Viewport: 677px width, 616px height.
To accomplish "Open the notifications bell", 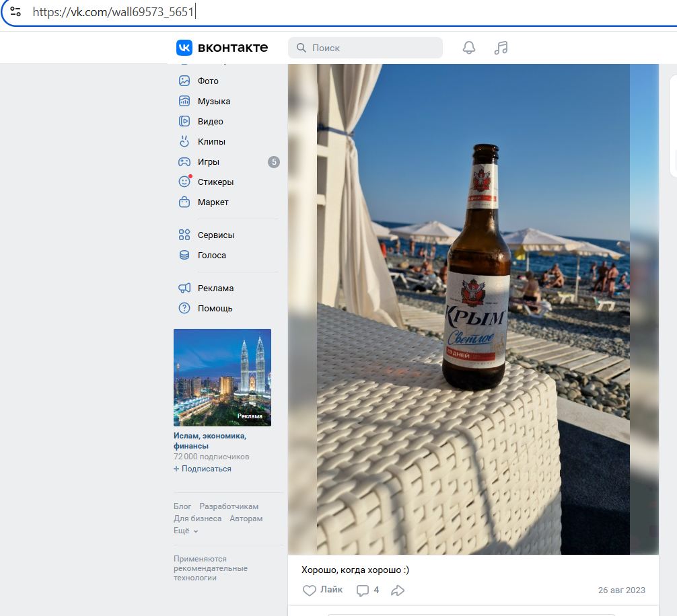I will (x=469, y=48).
